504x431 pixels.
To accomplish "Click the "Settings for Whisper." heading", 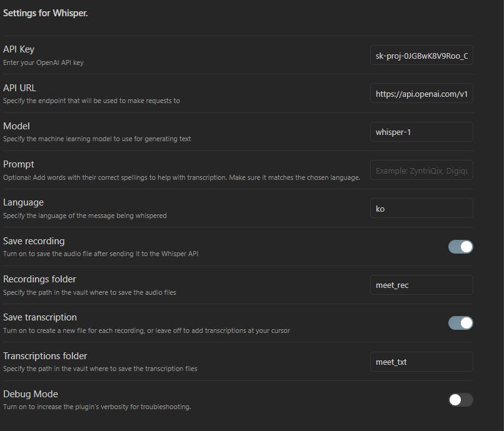I will pyautogui.click(x=46, y=13).
